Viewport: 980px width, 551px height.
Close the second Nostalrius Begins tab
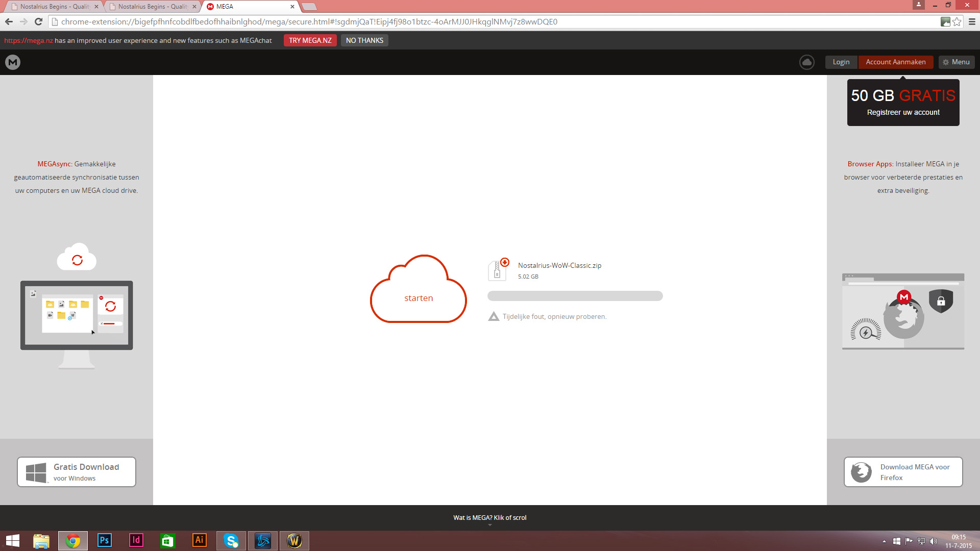[x=194, y=7]
